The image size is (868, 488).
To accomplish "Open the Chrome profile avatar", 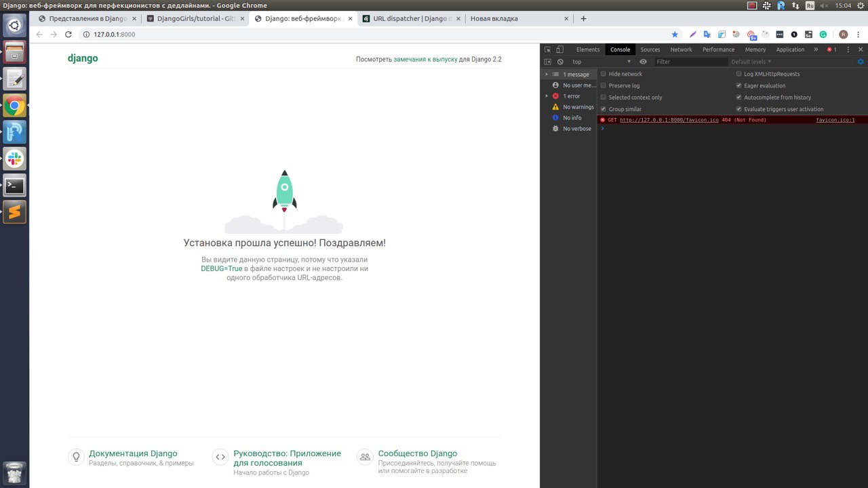I will (x=843, y=35).
